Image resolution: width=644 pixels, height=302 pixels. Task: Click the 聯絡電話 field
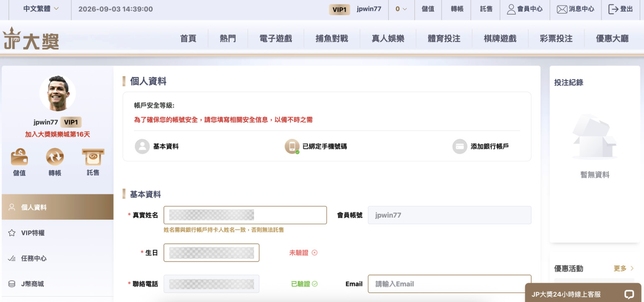click(x=211, y=284)
